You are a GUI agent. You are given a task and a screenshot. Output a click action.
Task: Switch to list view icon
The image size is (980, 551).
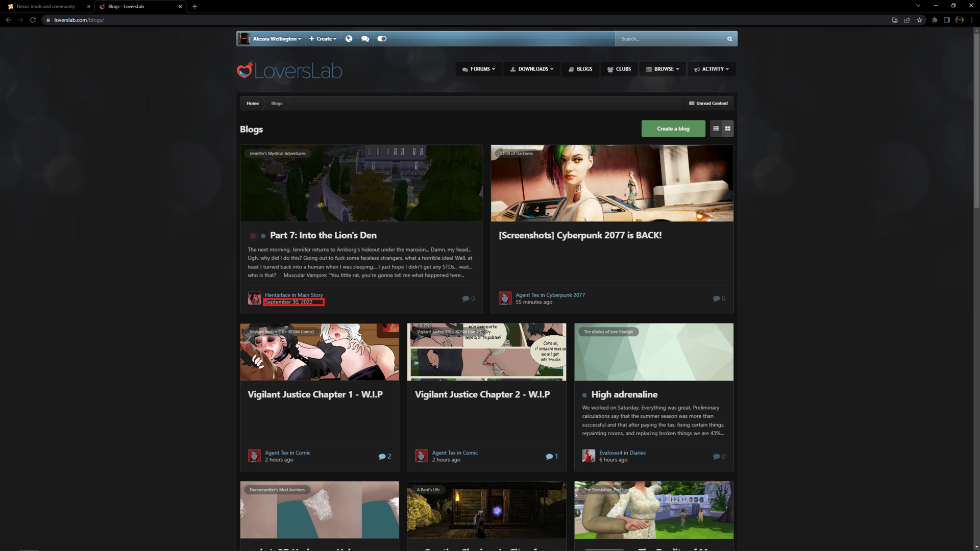(x=716, y=129)
